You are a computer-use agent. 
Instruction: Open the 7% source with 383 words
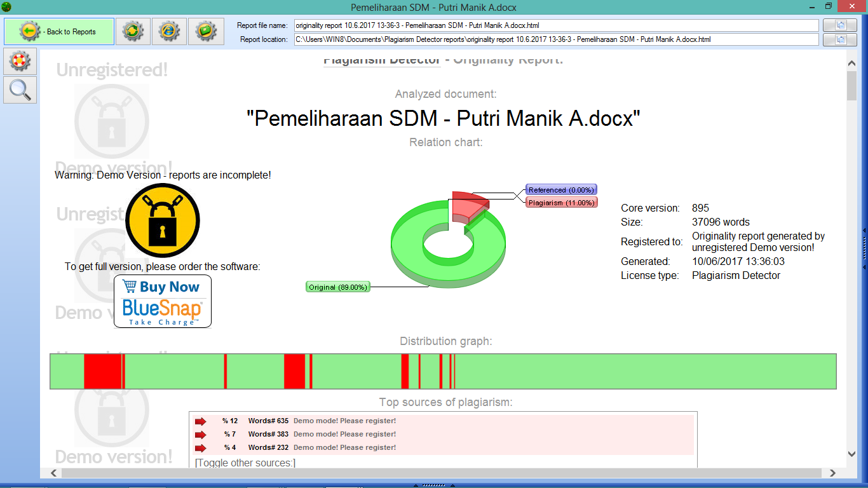(442, 434)
